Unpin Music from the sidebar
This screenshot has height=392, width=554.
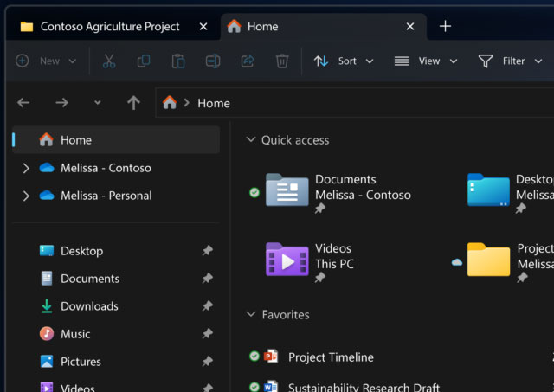(x=207, y=334)
